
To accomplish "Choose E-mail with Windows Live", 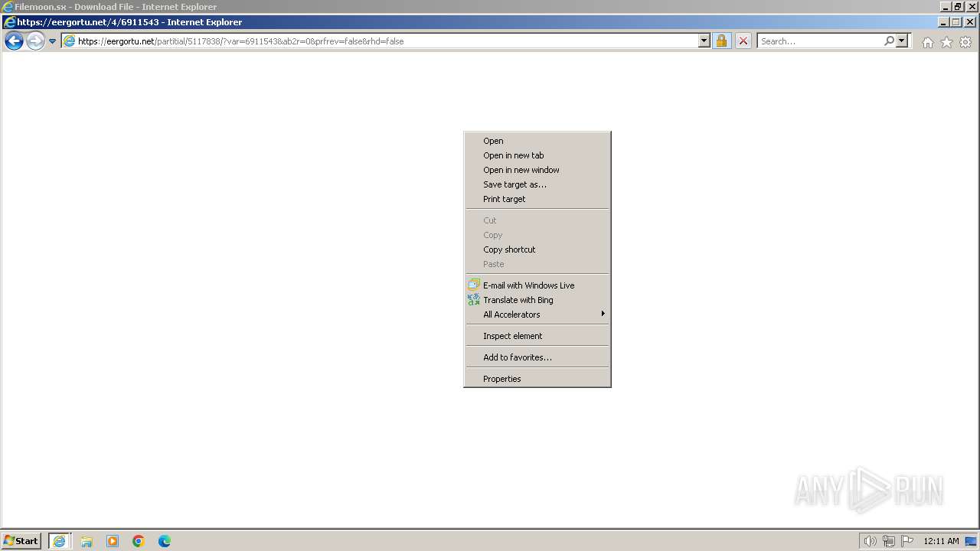I will tap(537, 285).
